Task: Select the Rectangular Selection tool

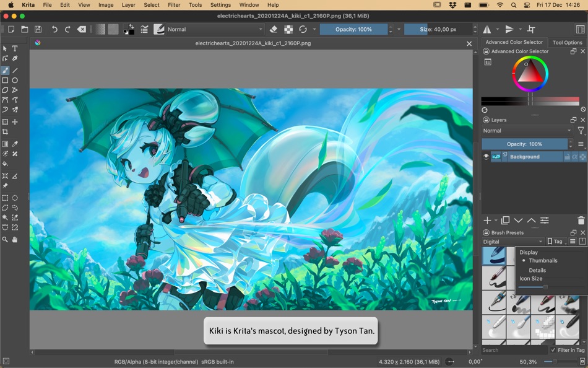Action: [5, 198]
